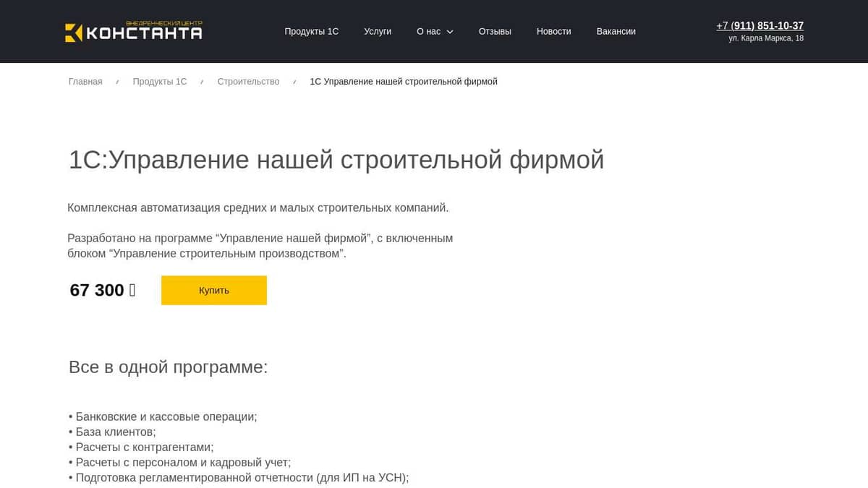The width and height of the screenshot is (868, 488).
Task: Open Строительство breadcrumb link
Action: [x=248, y=82]
